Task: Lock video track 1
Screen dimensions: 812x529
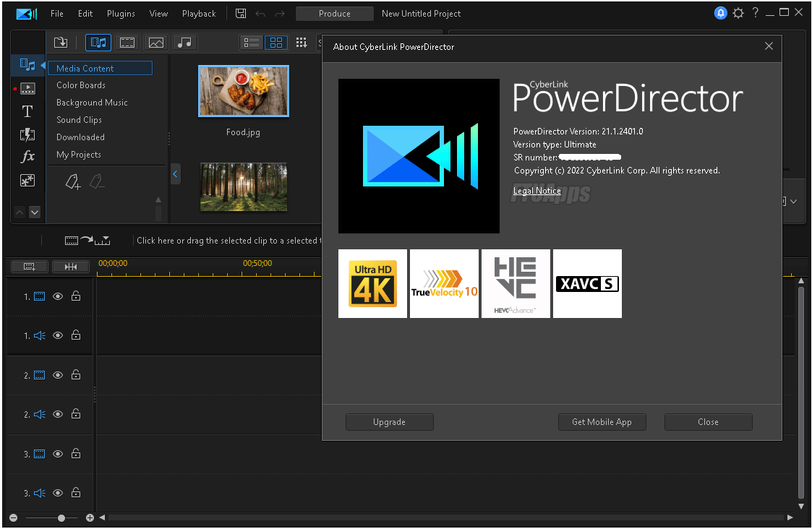Action: [x=76, y=296]
